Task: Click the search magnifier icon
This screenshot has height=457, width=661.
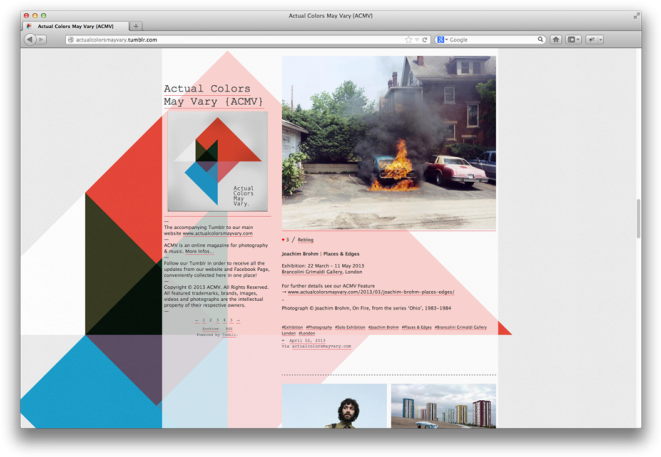Action: (x=541, y=39)
